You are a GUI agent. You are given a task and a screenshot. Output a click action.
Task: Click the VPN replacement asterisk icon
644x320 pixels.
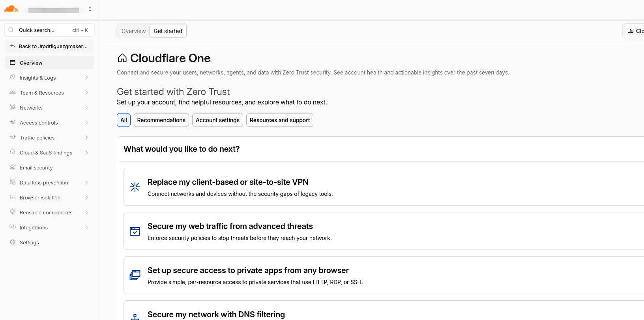click(135, 187)
